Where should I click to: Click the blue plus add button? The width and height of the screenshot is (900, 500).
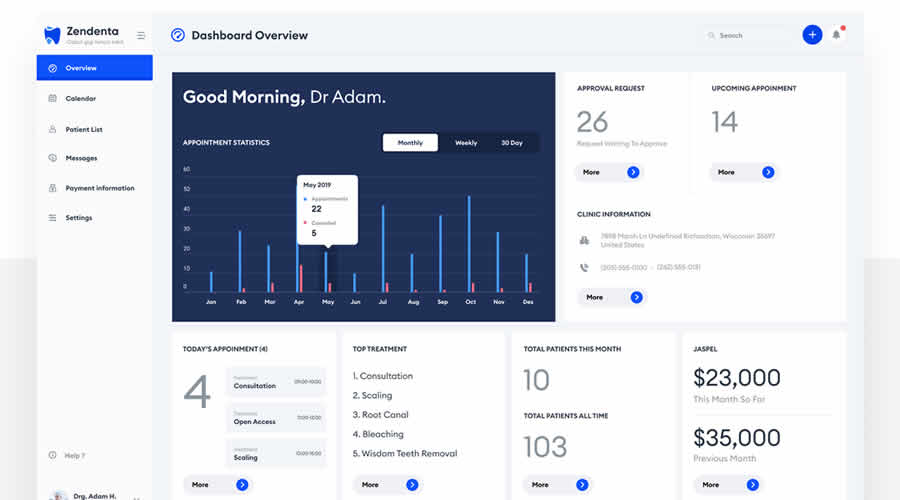(x=812, y=35)
